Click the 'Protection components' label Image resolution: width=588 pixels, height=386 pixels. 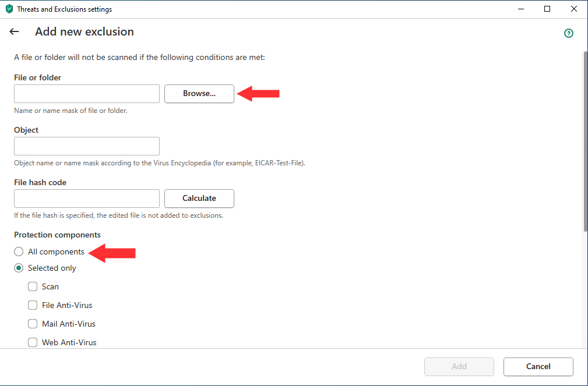pos(57,235)
